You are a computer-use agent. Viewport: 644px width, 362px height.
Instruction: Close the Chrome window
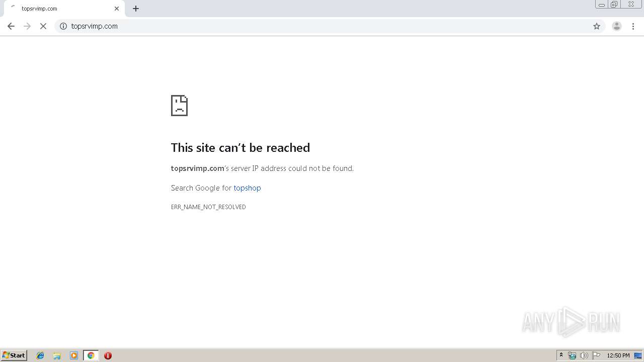(x=631, y=5)
